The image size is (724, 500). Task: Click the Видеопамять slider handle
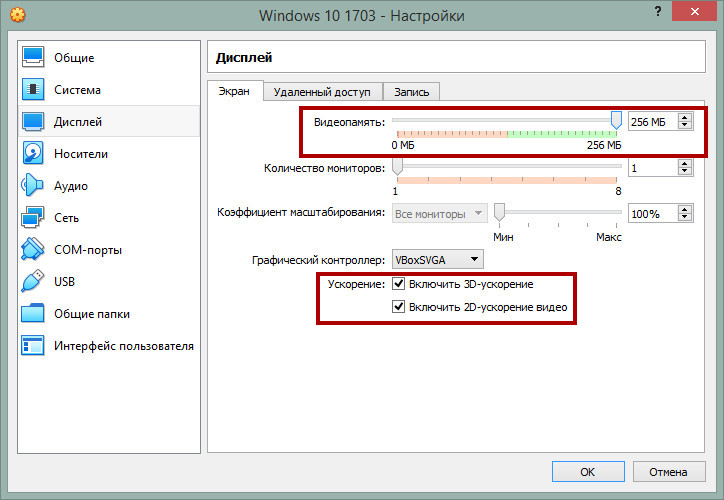coord(616,120)
